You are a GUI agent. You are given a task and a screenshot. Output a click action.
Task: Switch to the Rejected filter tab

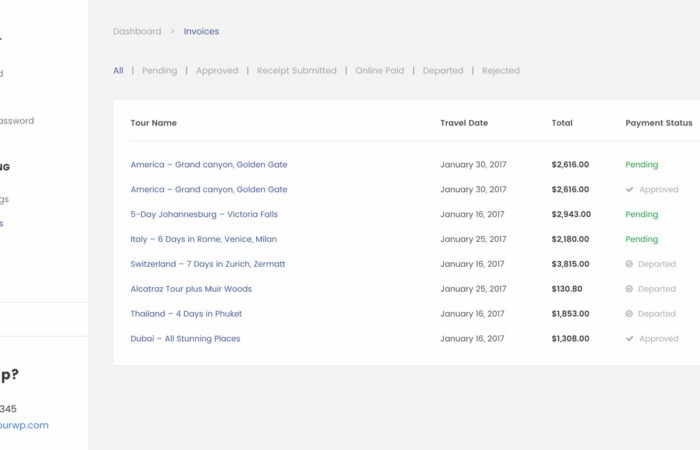pos(501,71)
